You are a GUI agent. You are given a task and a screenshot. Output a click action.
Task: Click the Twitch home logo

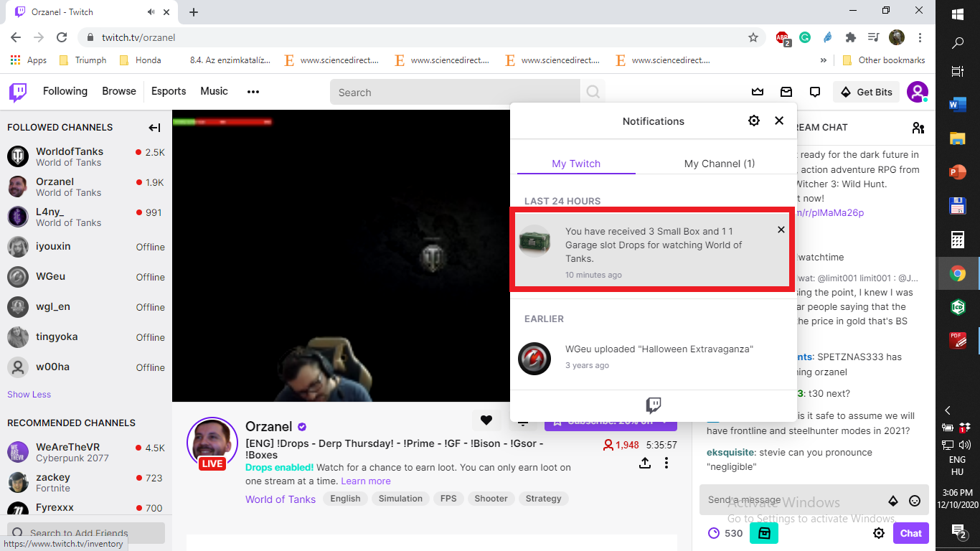click(x=18, y=92)
